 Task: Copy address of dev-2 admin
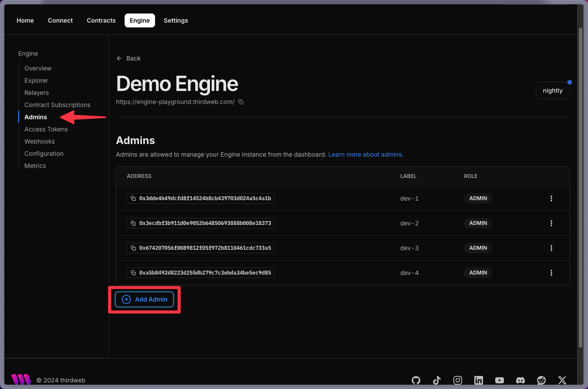pyautogui.click(x=133, y=223)
